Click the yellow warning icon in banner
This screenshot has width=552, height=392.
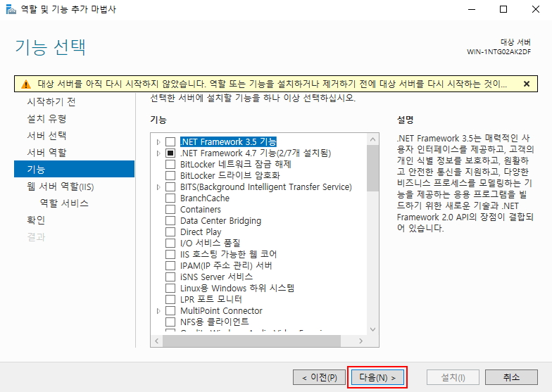click(x=25, y=84)
